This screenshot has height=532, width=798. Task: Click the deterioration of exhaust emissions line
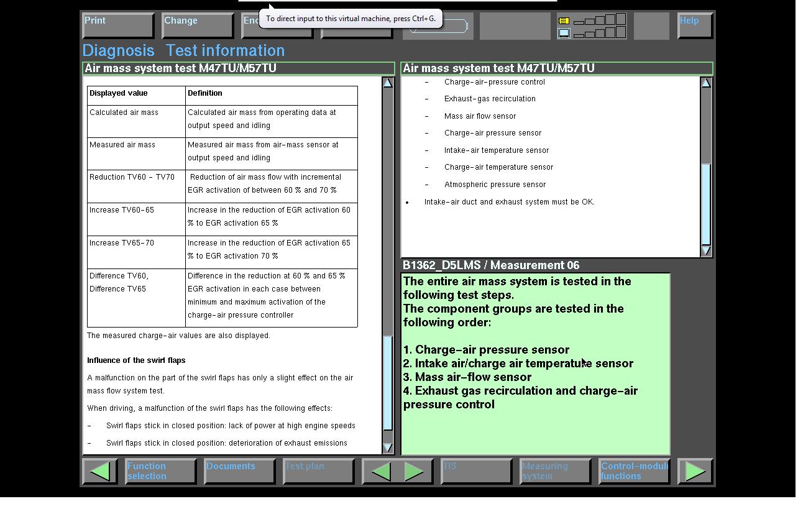(227, 443)
